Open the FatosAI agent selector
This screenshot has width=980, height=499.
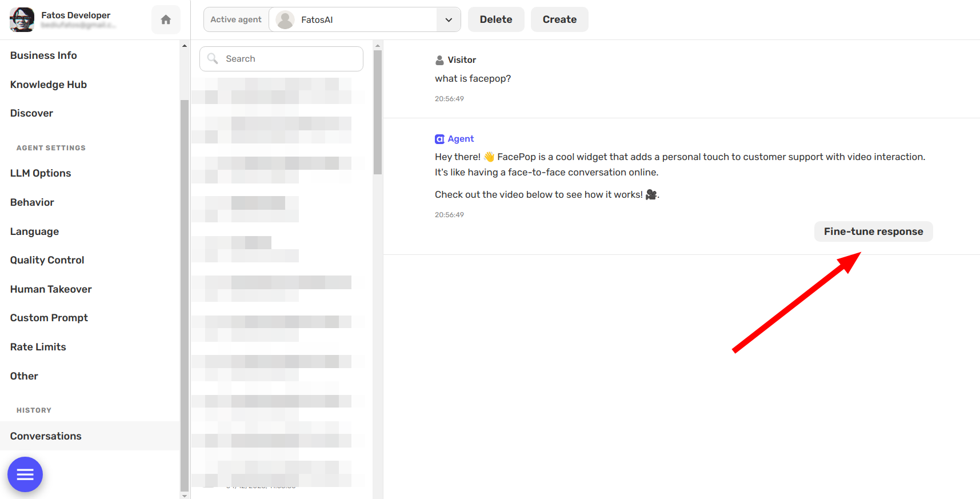(365, 19)
